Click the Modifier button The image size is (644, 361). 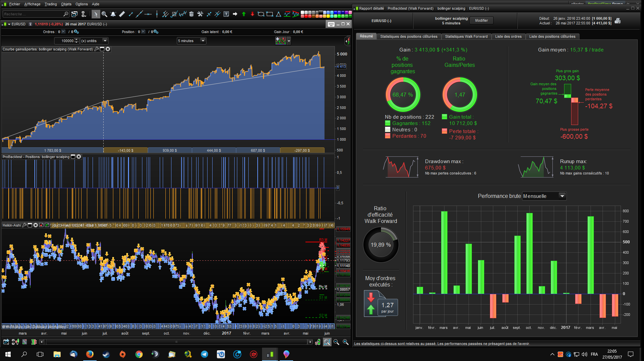pyautogui.click(x=481, y=21)
